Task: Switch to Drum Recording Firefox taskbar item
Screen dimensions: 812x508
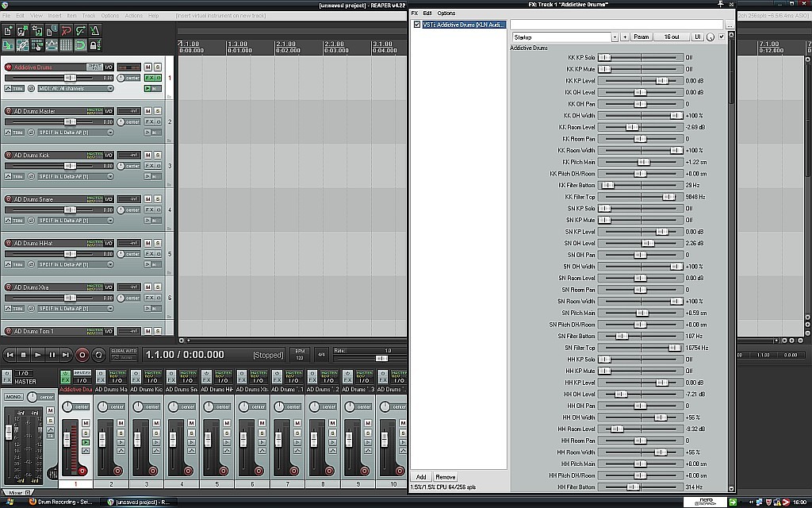Action: point(61,502)
